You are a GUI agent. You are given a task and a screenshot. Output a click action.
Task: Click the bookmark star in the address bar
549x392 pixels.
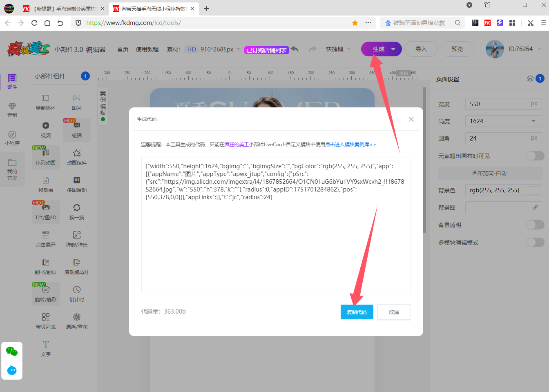(x=355, y=23)
